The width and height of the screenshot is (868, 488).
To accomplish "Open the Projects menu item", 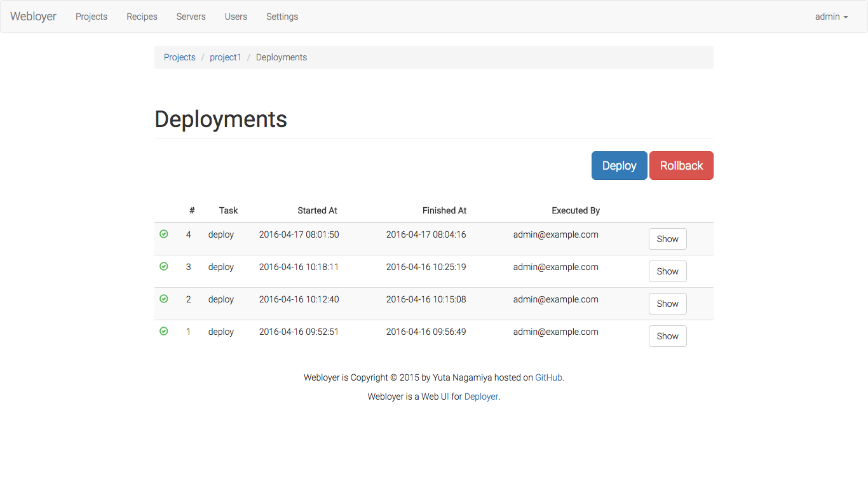I will pos(92,17).
